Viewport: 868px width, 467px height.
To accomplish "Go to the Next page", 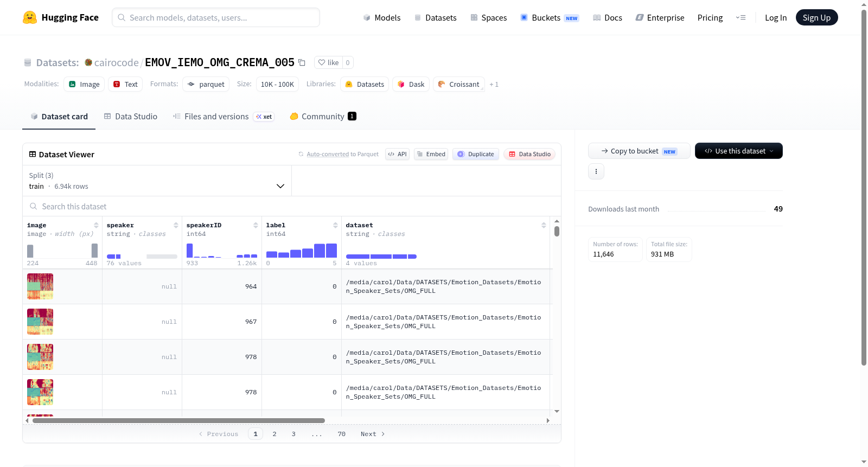I will (373, 434).
